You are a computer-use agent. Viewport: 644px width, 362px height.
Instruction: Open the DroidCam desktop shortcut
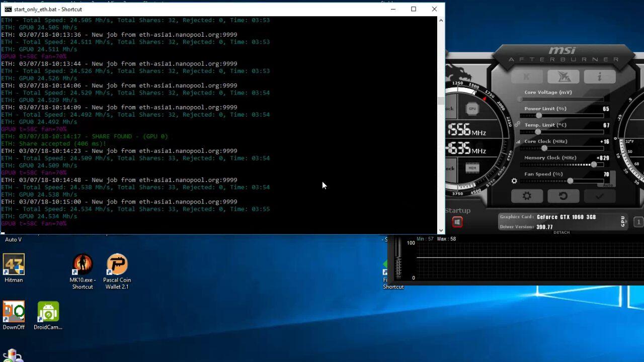click(48, 316)
